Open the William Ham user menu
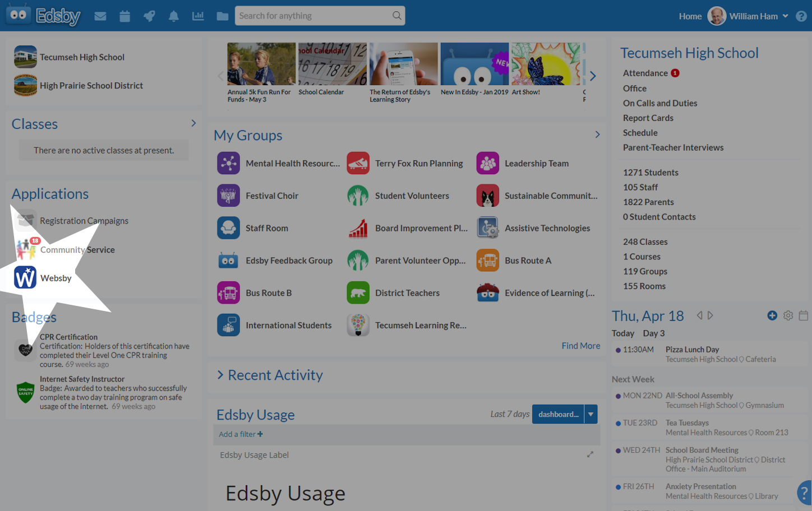The width and height of the screenshot is (812, 511). pos(748,16)
